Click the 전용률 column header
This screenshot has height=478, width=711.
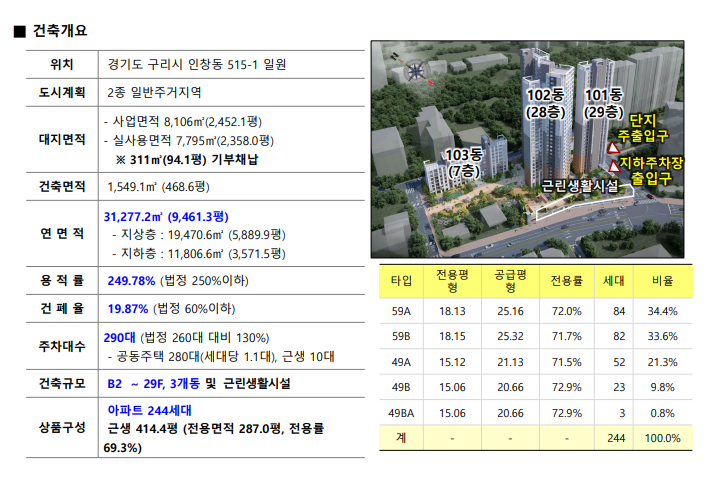tap(566, 281)
